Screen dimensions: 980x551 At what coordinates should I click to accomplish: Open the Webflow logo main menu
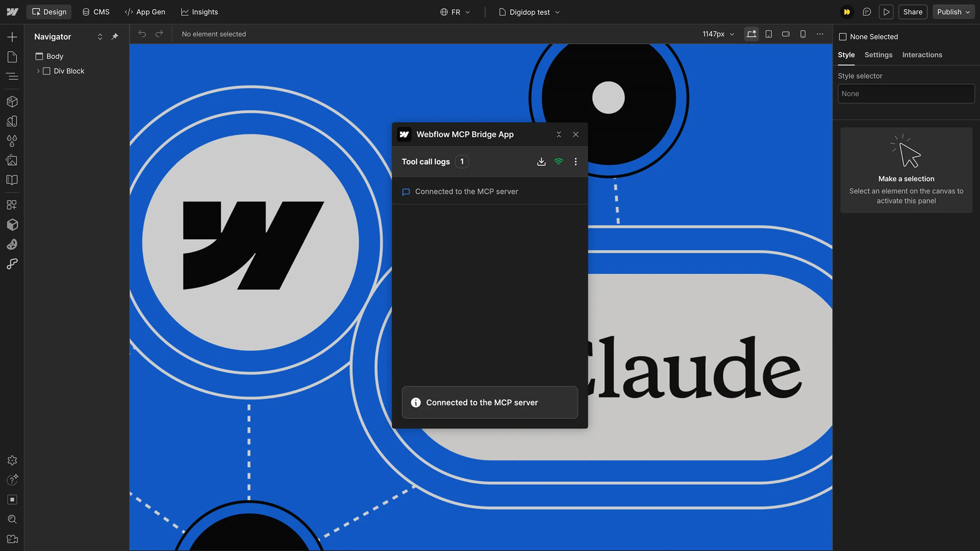point(13,12)
